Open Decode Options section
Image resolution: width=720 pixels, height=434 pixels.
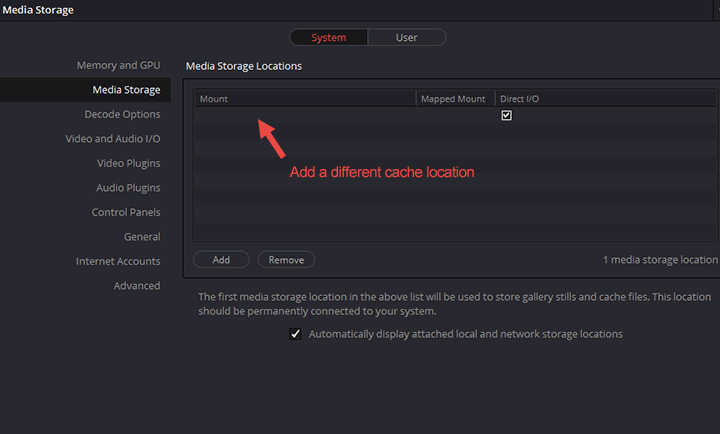[122, 114]
